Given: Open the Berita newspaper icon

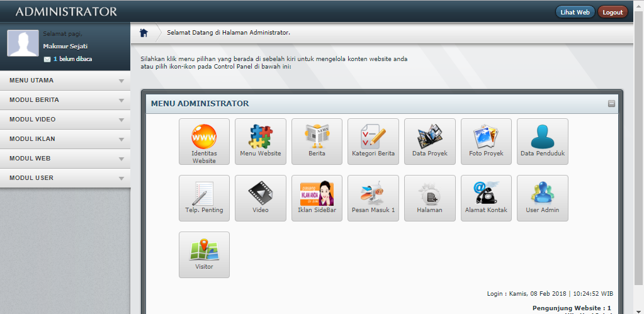Looking at the screenshot, I should (x=317, y=141).
